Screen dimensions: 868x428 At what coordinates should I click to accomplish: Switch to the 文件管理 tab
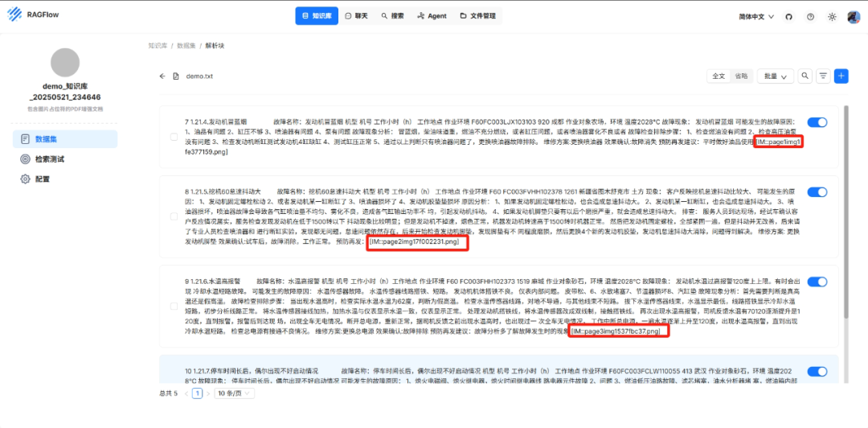pos(477,16)
